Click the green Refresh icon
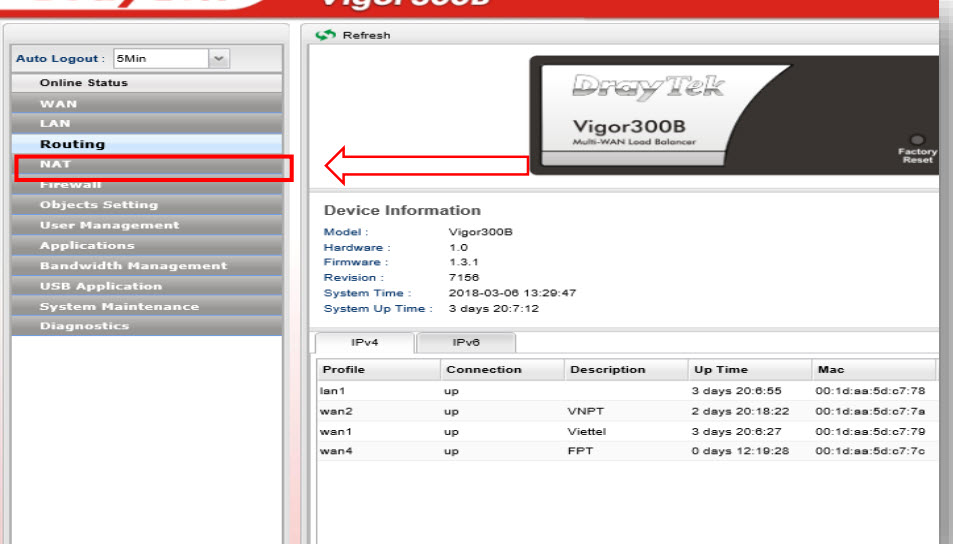Screen dimensions: 953x544 point(325,35)
